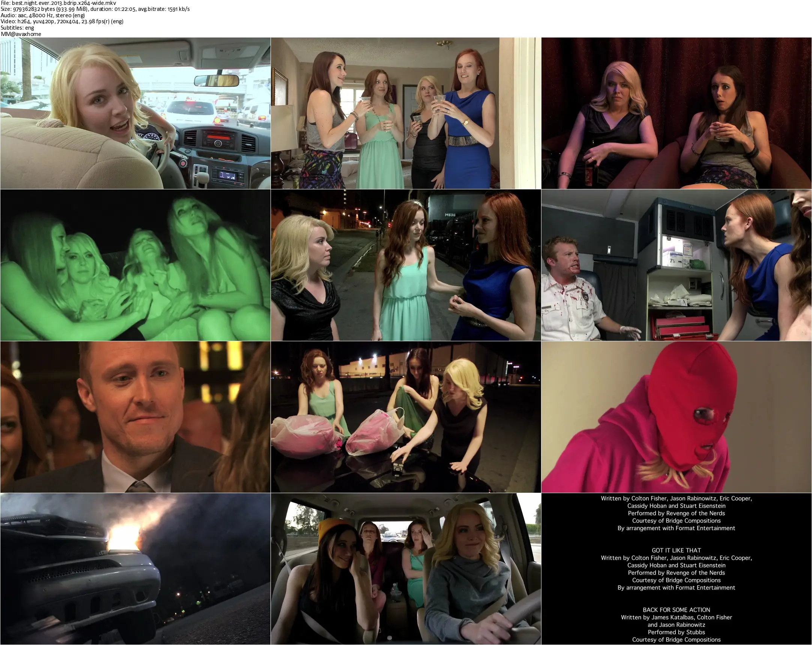
Task: Open the red ski mask figure thumbnail
Action: 677,417
